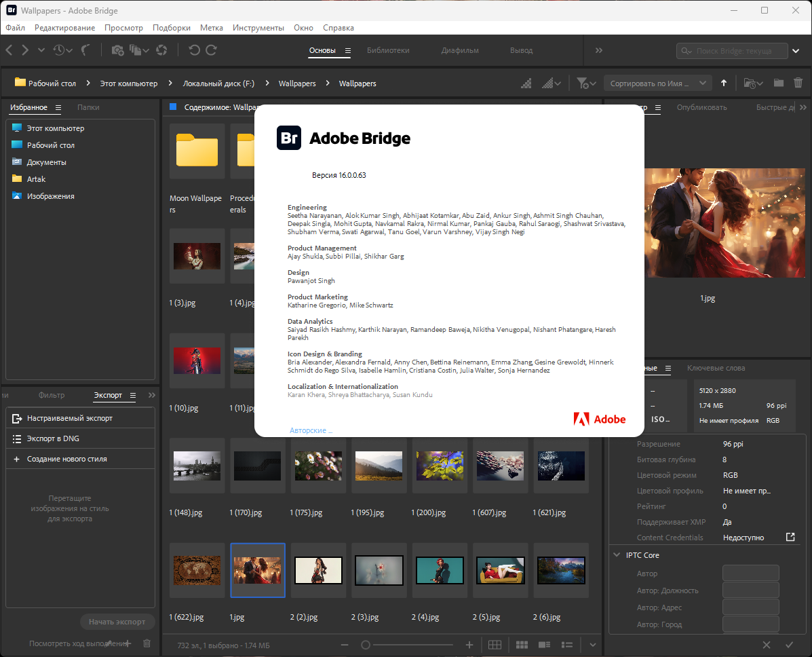Rotate 90° counterclockwise icon
The width and height of the screenshot is (812, 657).
point(194,50)
